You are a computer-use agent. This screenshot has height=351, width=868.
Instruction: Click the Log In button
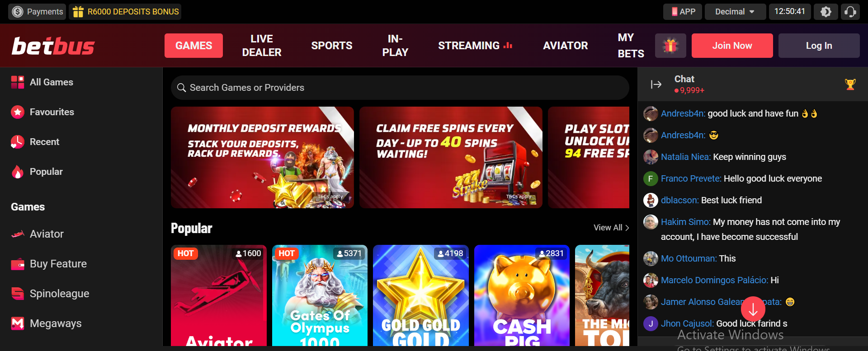(819, 46)
